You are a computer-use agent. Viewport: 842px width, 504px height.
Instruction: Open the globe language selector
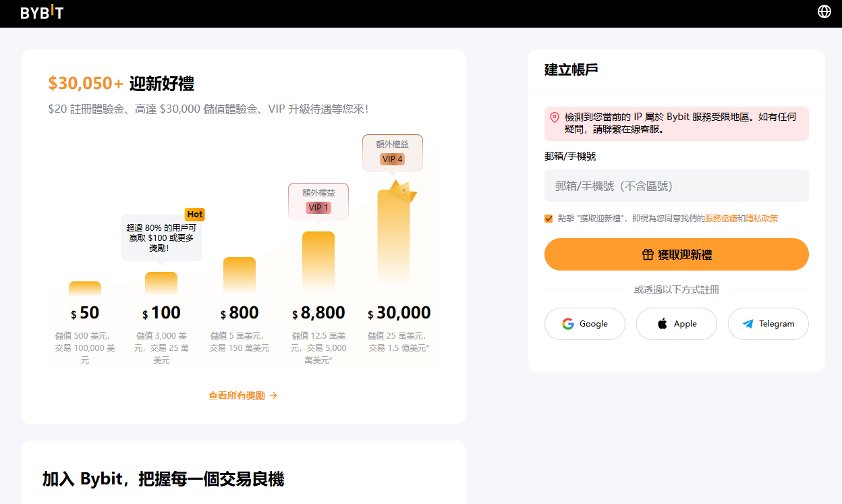[824, 11]
